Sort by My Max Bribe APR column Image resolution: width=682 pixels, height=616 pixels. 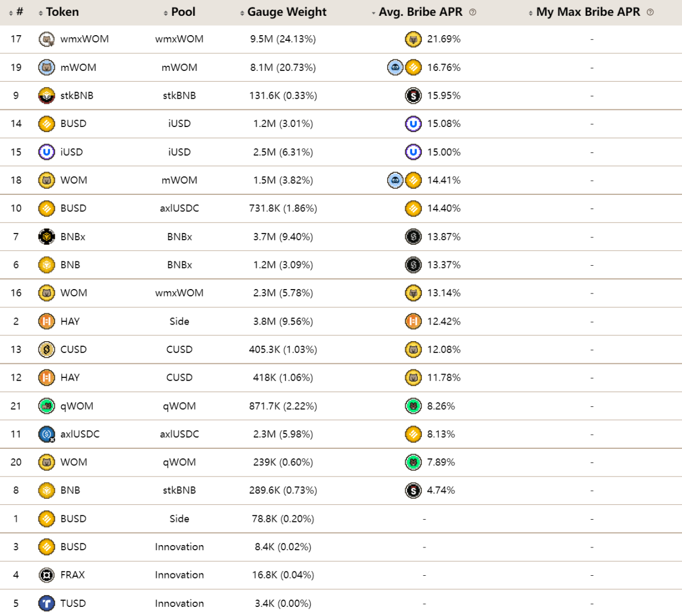587,12
